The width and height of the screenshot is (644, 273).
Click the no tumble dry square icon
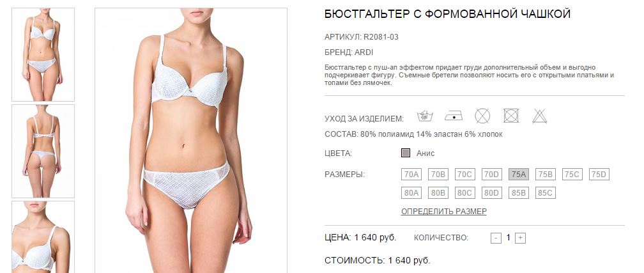511,116
